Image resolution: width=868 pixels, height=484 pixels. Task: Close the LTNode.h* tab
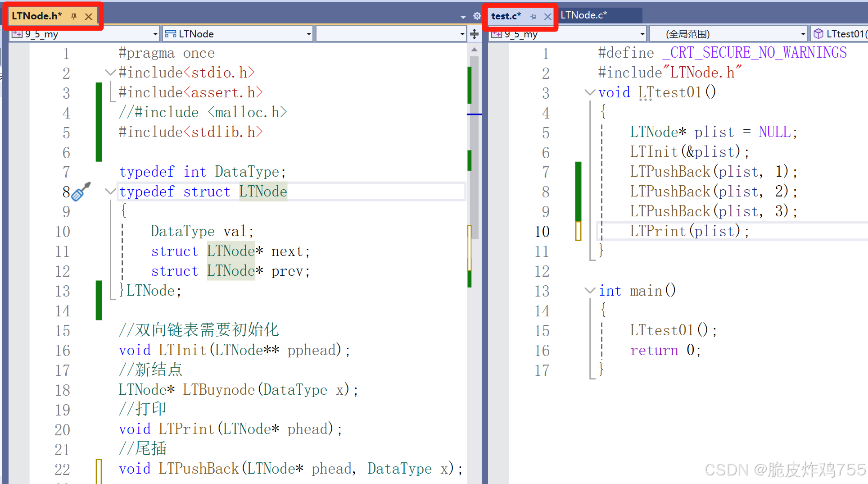89,17
